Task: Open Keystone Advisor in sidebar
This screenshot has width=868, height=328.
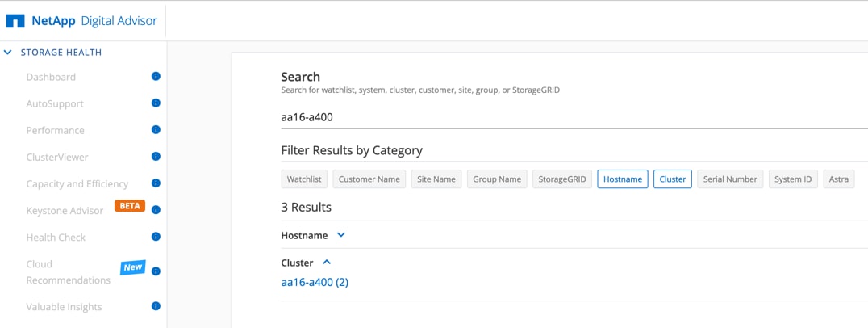Action: [65, 211]
